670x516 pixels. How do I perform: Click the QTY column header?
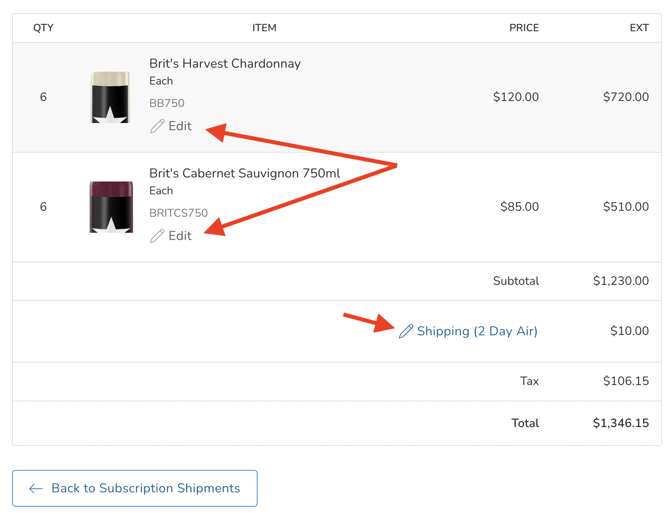(x=43, y=28)
